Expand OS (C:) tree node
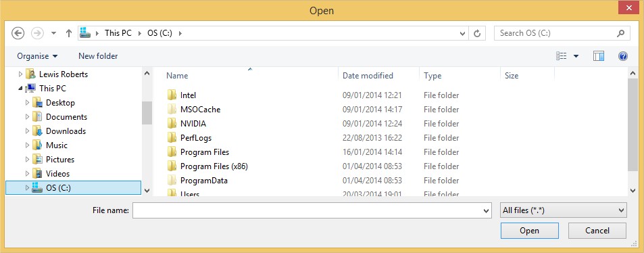Screen dimensions: 644x253 point(28,188)
